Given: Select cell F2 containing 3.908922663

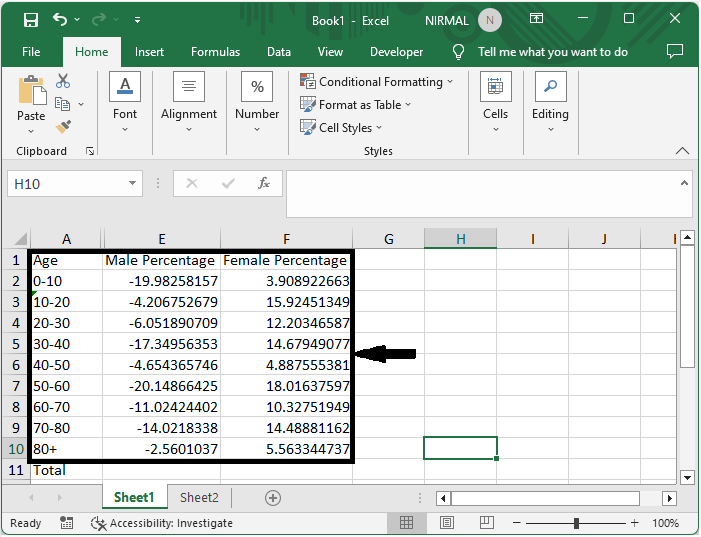Looking at the screenshot, I should [x=286, y=281].
